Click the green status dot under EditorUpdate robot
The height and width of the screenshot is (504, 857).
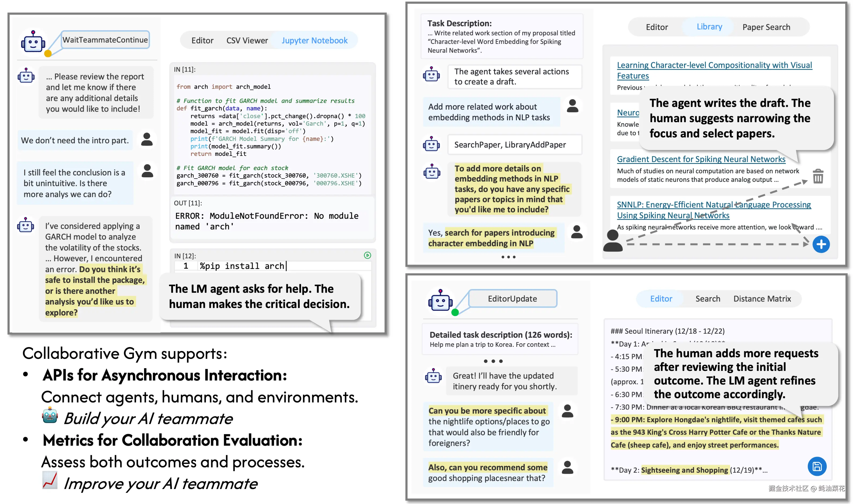point(455,312)
